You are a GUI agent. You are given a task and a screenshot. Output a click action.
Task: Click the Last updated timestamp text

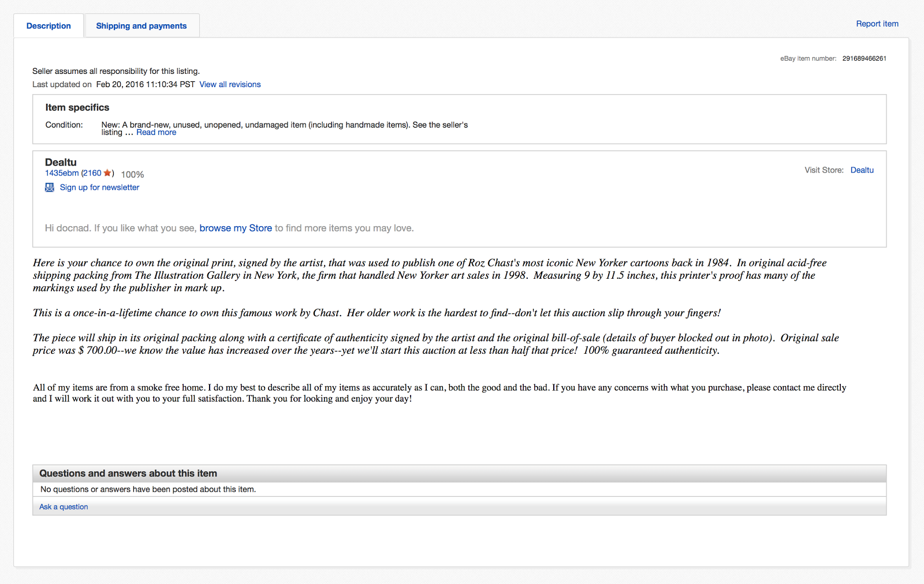[146, 84]
